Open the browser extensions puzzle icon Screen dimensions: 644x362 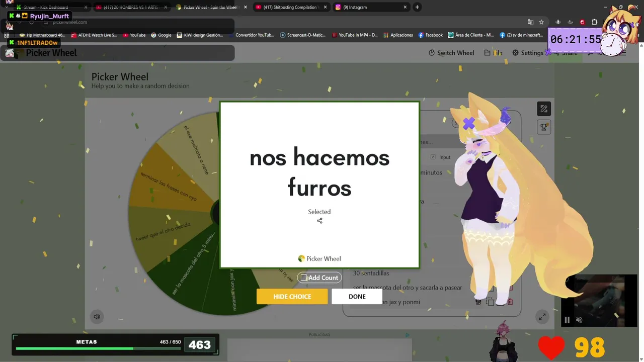coord(595,22)
